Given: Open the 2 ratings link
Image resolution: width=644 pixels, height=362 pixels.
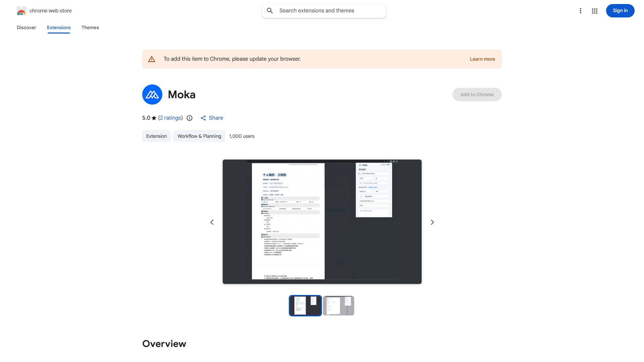Looking at the screenshot, I should pyautogui.click(x=170, y=118).
